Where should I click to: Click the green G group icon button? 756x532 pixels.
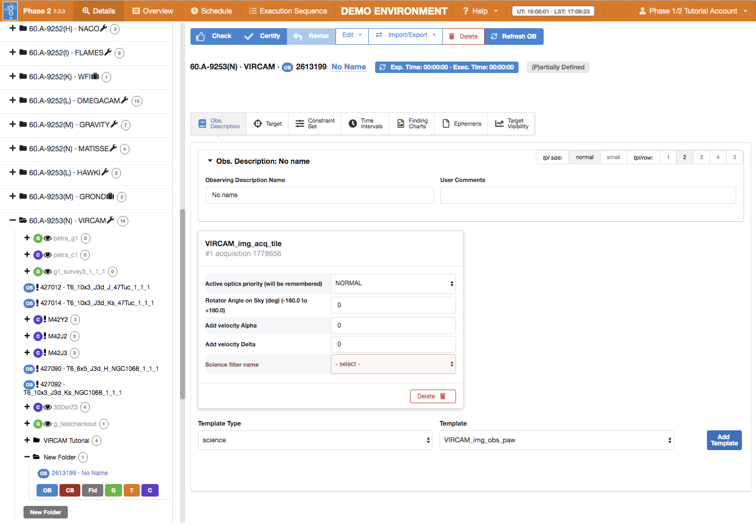point(113,490)
